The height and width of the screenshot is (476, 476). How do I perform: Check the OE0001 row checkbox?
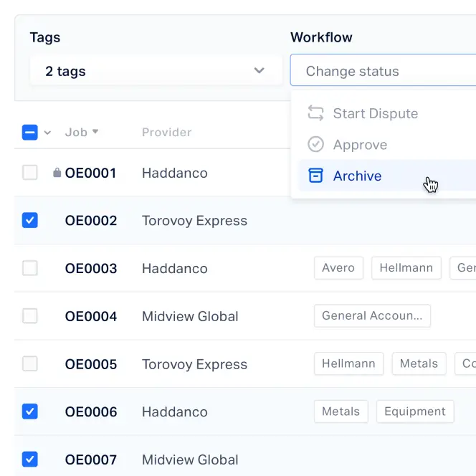click(x=30, y=173)
